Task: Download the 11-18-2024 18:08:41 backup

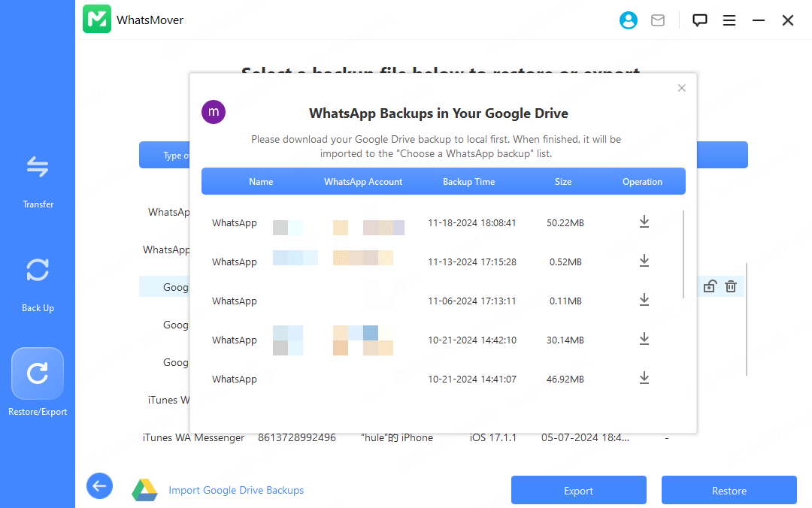Action: point(644,222)
